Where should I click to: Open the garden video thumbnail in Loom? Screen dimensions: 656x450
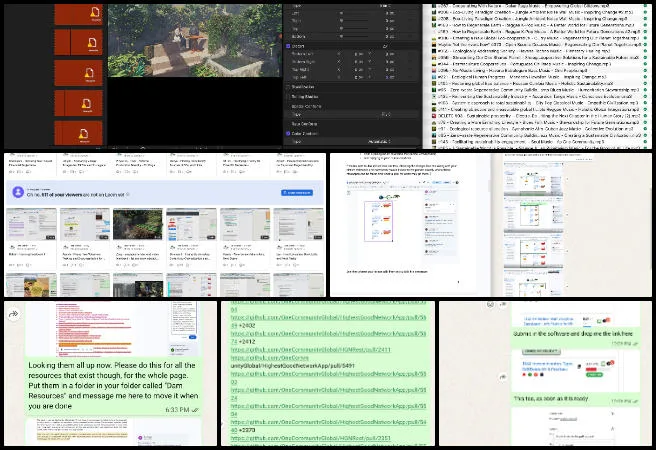click(x=138, y=225)
